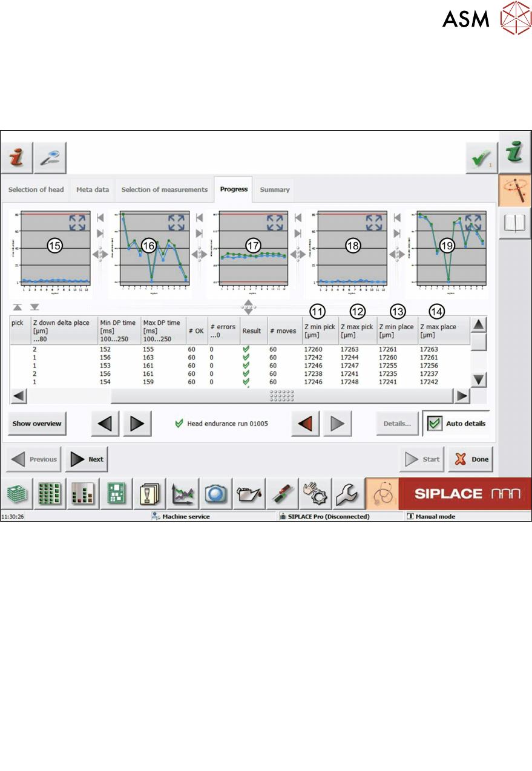Open the manual book icon

click(515, 224)
